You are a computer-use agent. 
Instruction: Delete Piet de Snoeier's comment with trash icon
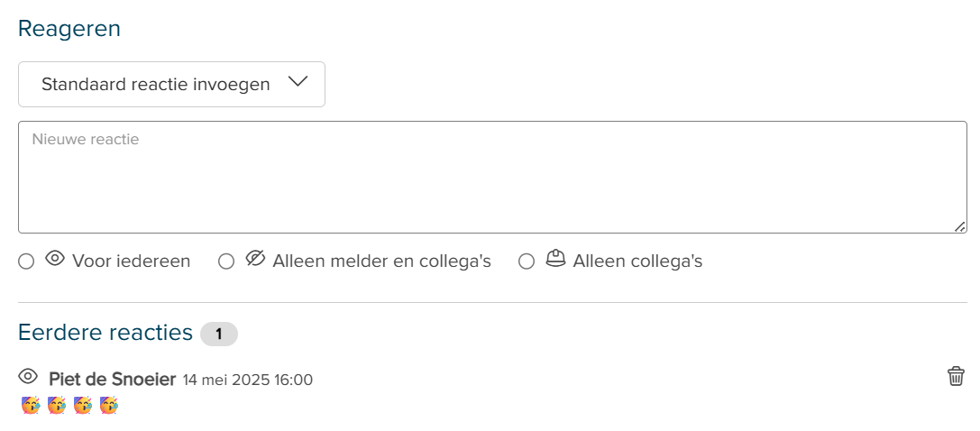956,377
